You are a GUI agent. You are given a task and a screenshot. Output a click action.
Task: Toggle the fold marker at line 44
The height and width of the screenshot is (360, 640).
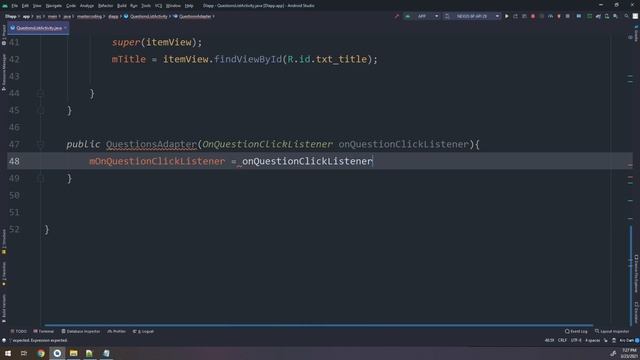(40, 93)
